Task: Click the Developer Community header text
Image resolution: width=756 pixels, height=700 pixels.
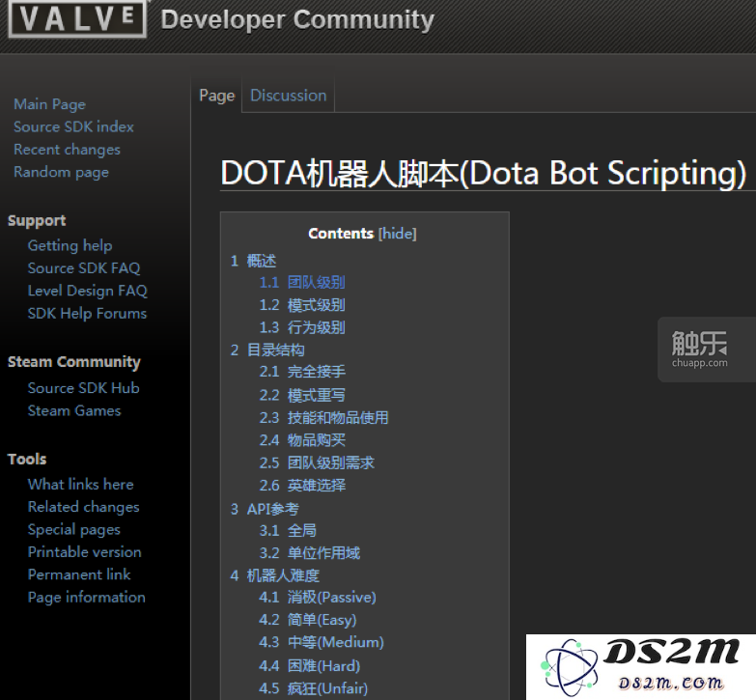Action: [x=297, y=20]
